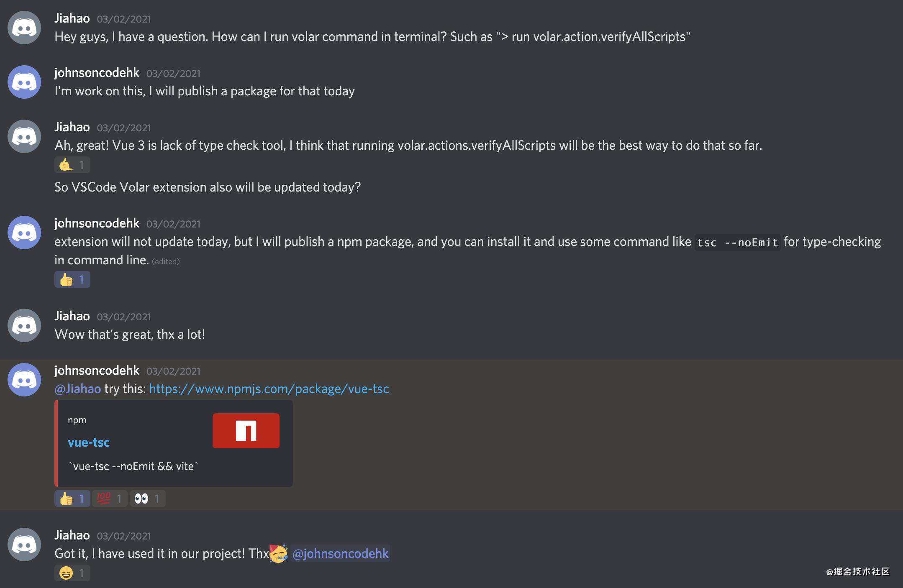
Task: Open the npmjs.com vue-tsc URL link
Action: click(269, 389)
